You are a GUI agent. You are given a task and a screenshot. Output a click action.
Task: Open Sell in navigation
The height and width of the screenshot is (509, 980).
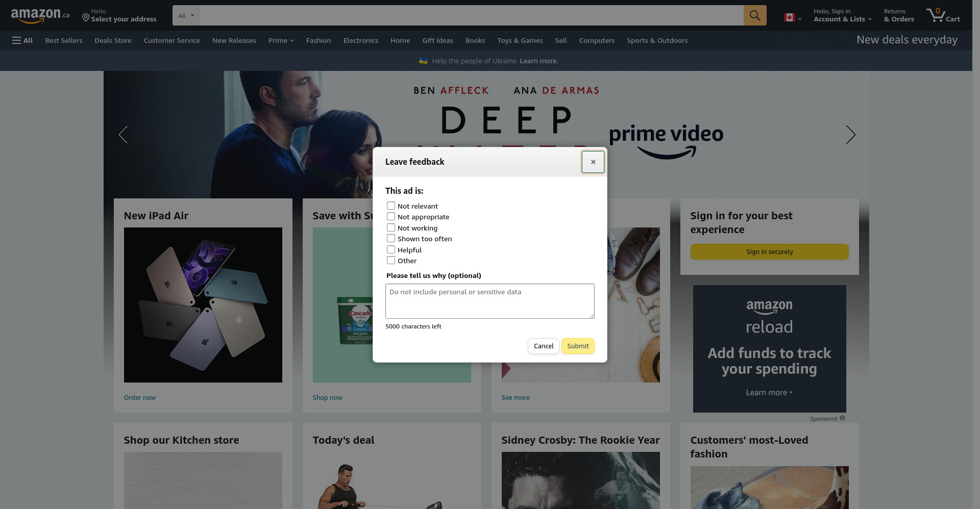pos(560,40)
